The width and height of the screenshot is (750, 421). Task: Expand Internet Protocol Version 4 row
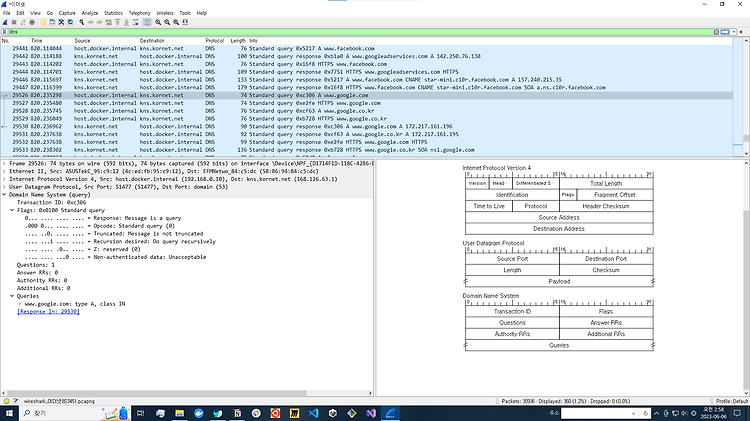4,179
